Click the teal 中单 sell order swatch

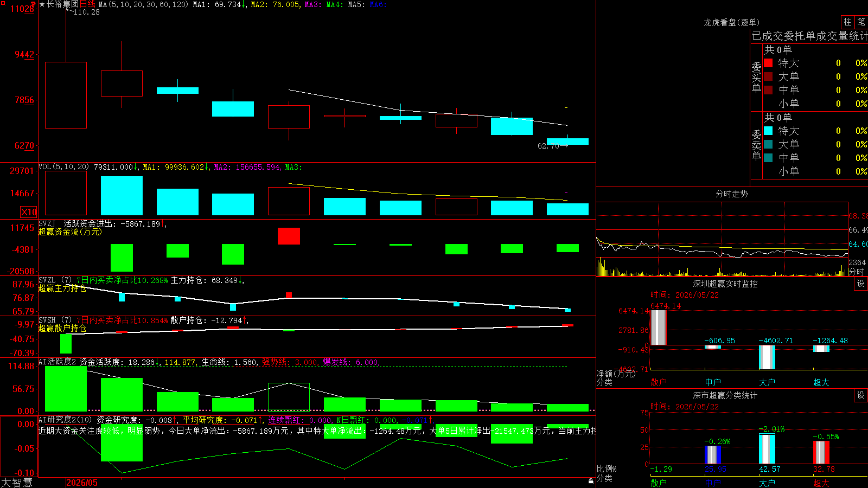click(768, 158)
